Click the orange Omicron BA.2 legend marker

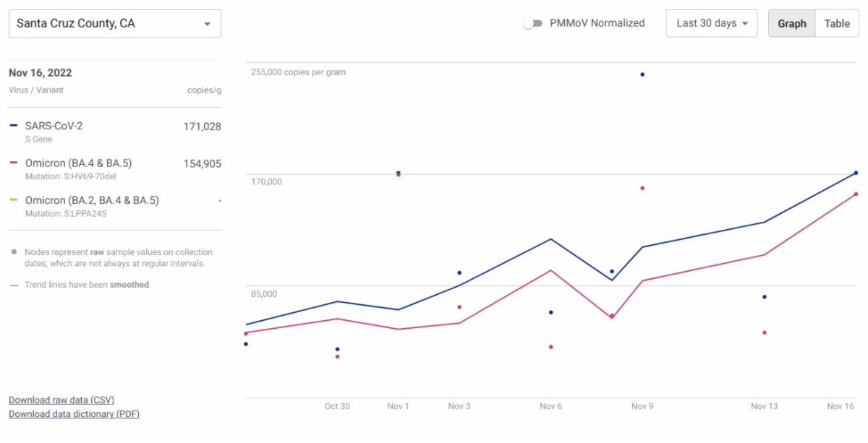14,200
